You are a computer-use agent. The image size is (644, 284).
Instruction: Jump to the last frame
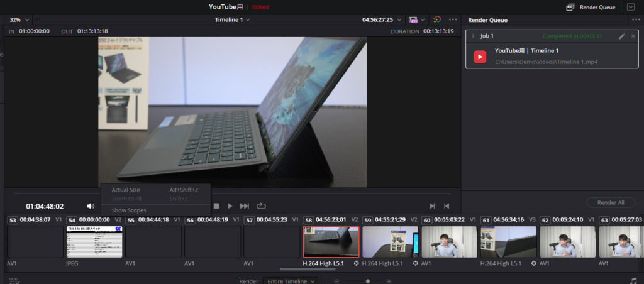245,206
